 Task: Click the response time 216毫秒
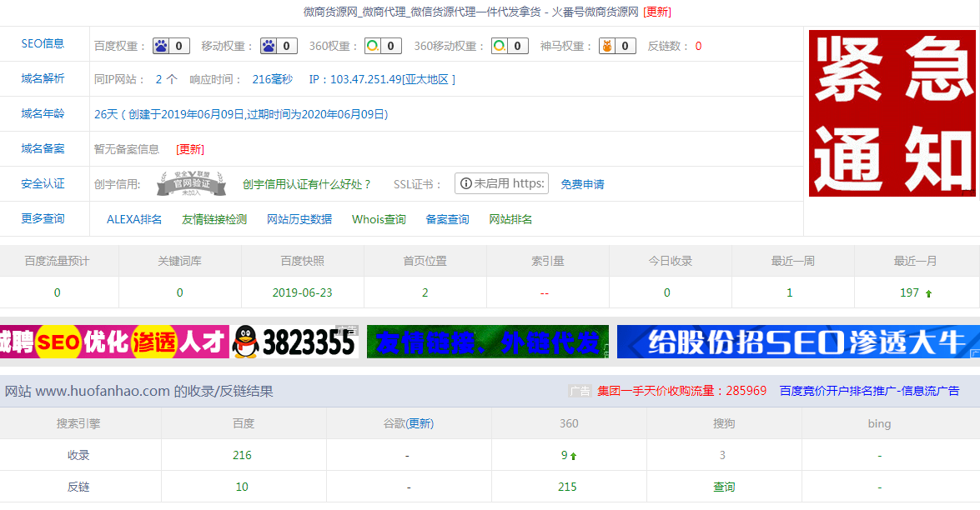(273, 79)
